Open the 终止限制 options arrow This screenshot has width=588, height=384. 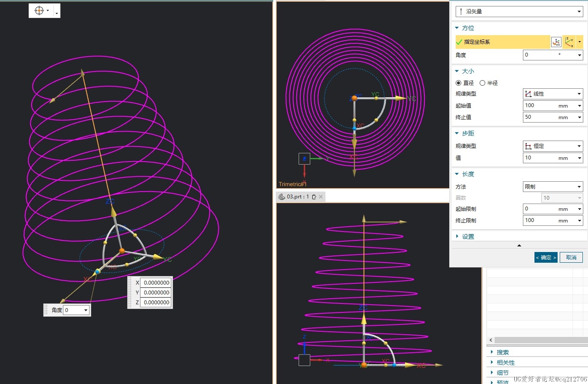[580, 220]
